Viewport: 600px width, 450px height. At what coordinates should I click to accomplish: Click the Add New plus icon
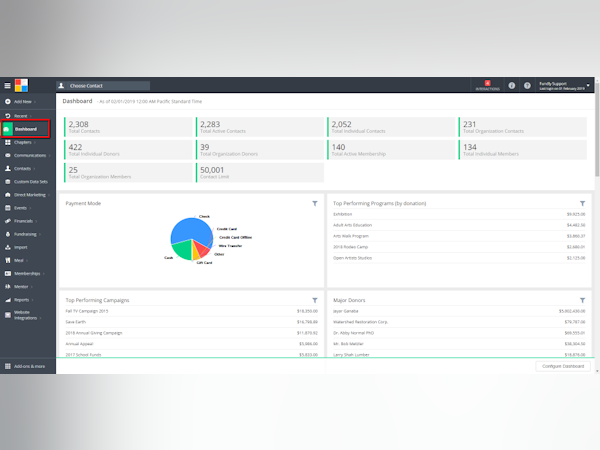pos(8,101)
